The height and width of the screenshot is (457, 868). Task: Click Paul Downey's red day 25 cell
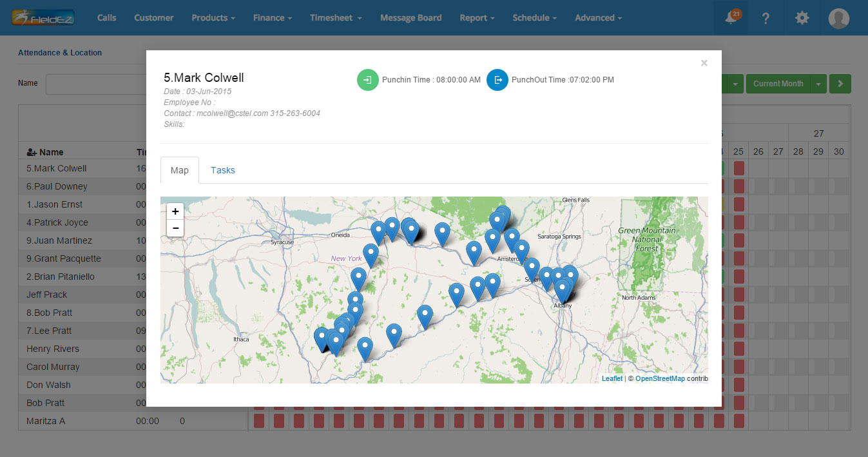pyautogui.click(x=739, y=186)
